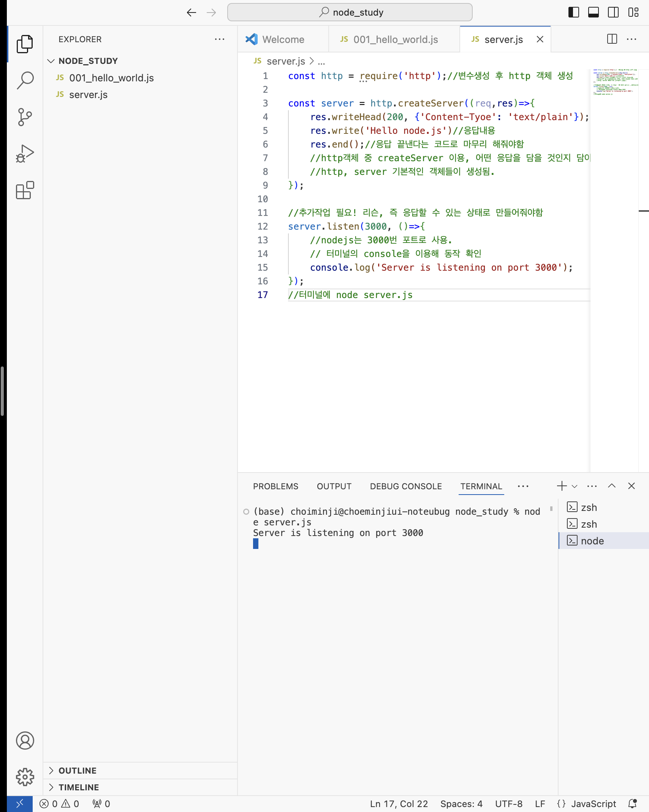Click the notifications bell in status bar
The width and height of the screenshot is (649, 812).
632,804
